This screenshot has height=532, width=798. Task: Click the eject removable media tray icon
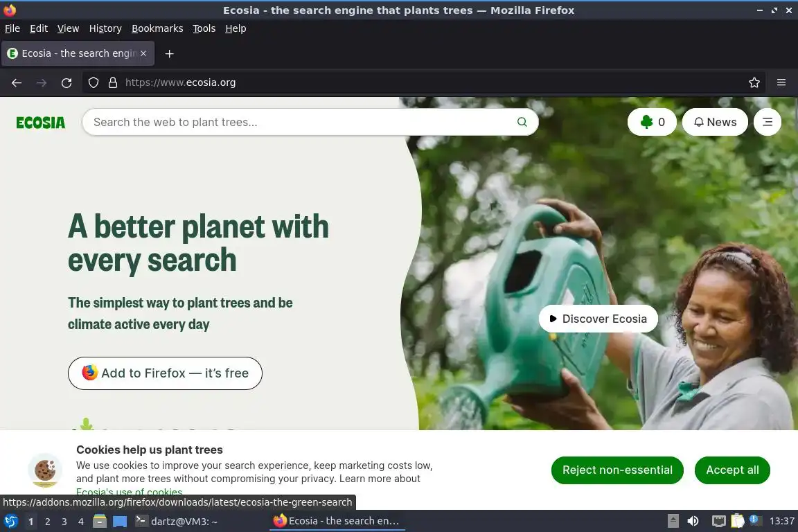pyautogui.click(x=673, y=521)
